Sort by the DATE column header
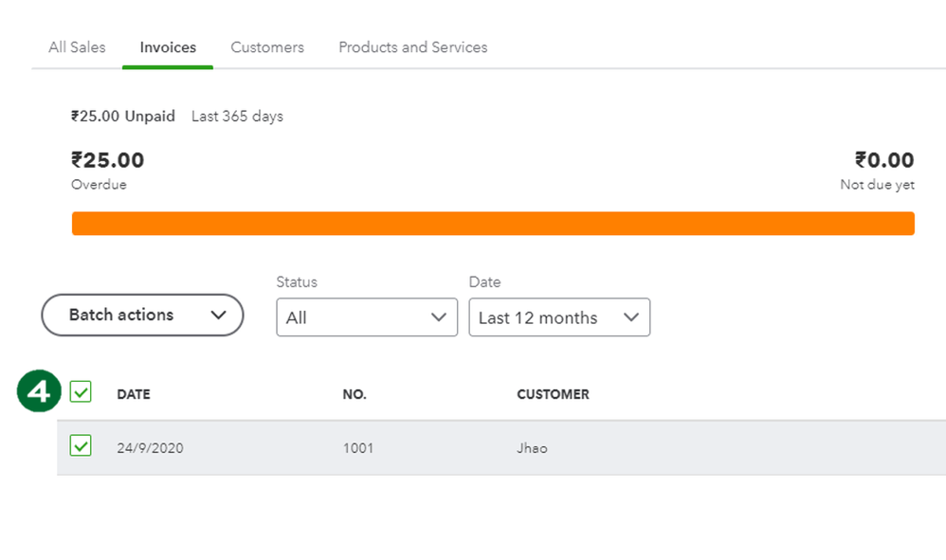Screen dimensions: 946x560 (134, 394)
